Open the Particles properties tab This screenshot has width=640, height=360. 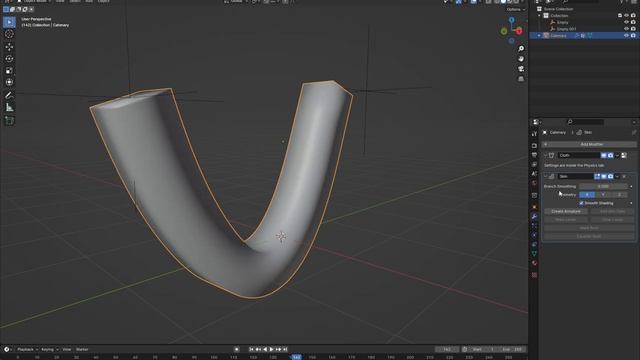[x=534, y=226]
